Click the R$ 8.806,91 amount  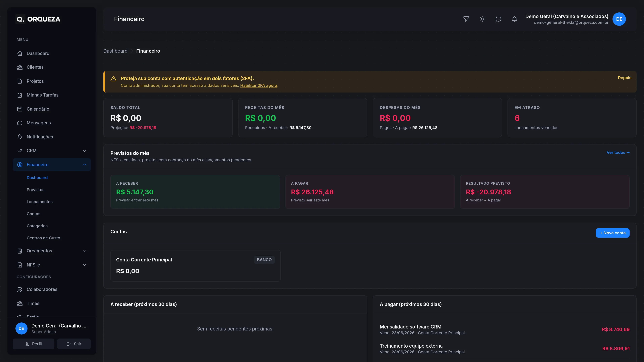(x=616, y=349)
